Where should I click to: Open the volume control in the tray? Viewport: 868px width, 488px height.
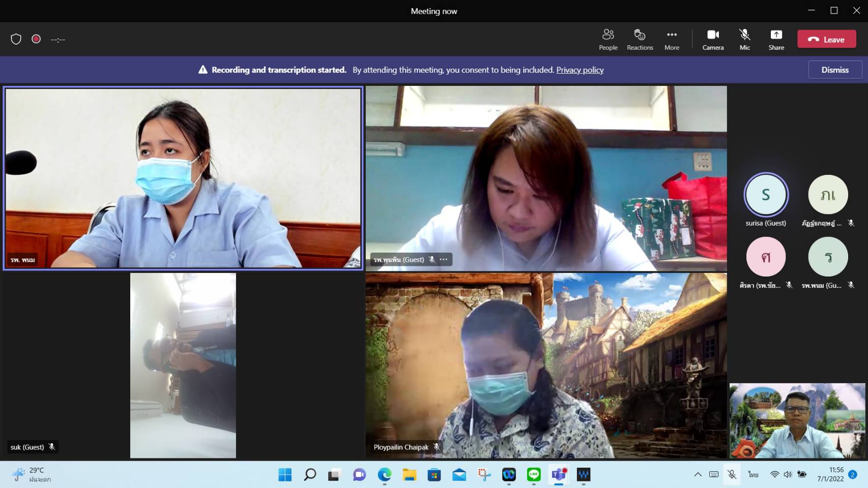click(x=788, y=474)
